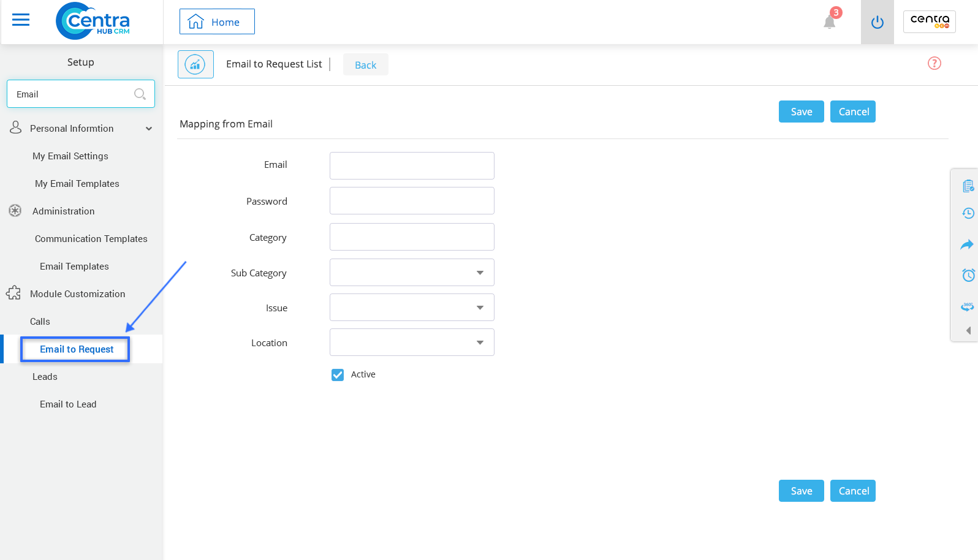Click the Module Customization section label
Screen dimensions: 978x560
(x=78, y=294)
